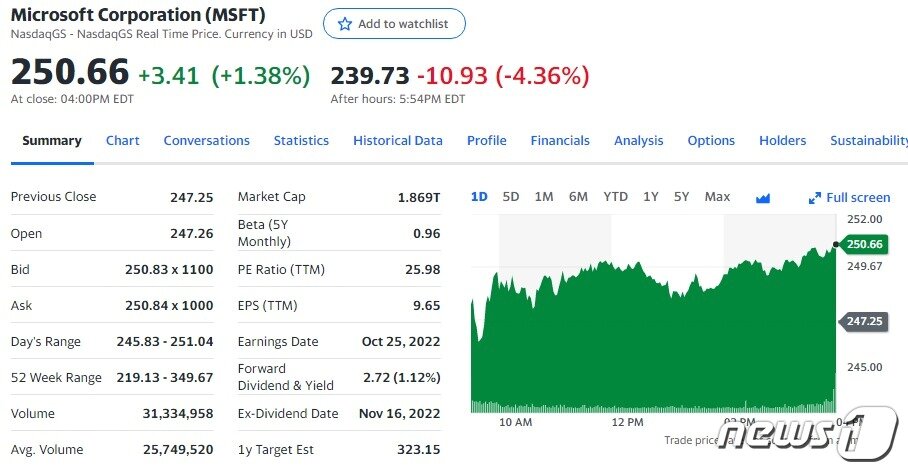Viewport: 908px width, 473px height.
Task: Click the 250.66 current price chart marker
Action: pos(865,244)
